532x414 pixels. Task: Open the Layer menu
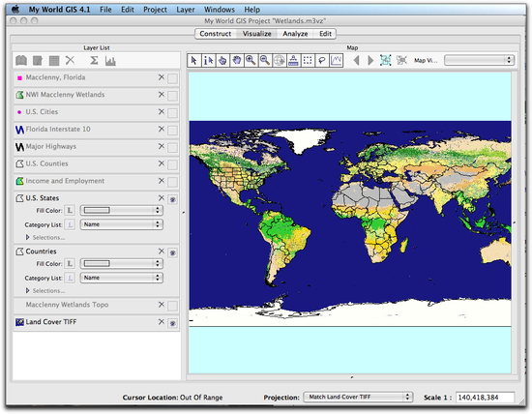point(186,10)
